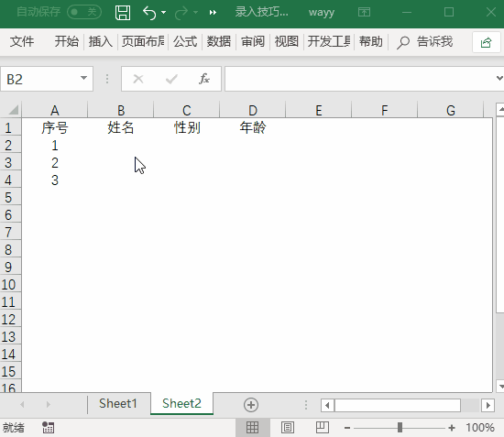504x437 pixels.
Task: Select row 1 header
Action: pos(11,127)
